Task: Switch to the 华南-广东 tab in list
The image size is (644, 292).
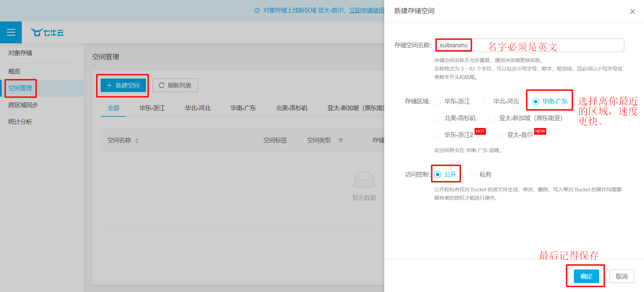Action: (x=243, y=108)
